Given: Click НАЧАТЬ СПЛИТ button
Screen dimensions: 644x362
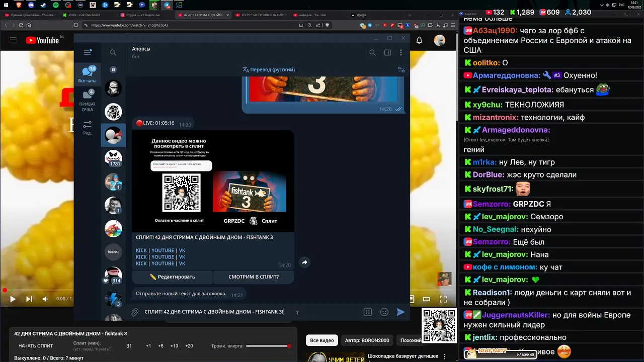Looking at the screenshot, I should click(x=36, y=346).
